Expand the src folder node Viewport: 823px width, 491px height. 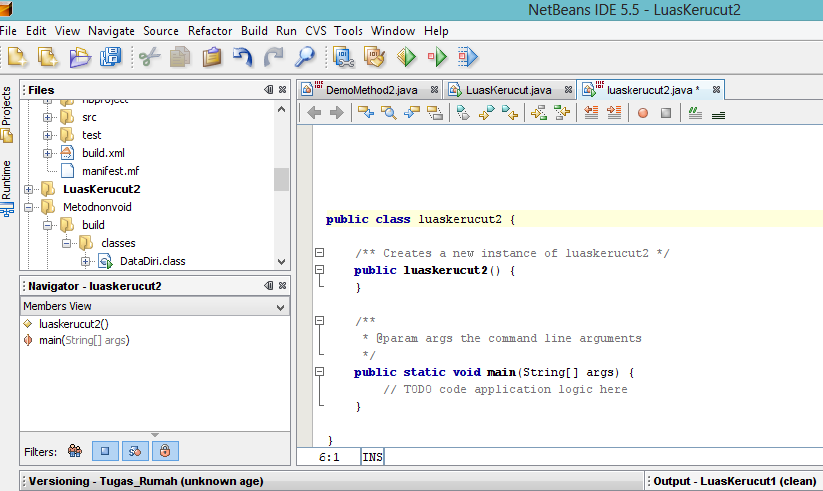(47, 118)
